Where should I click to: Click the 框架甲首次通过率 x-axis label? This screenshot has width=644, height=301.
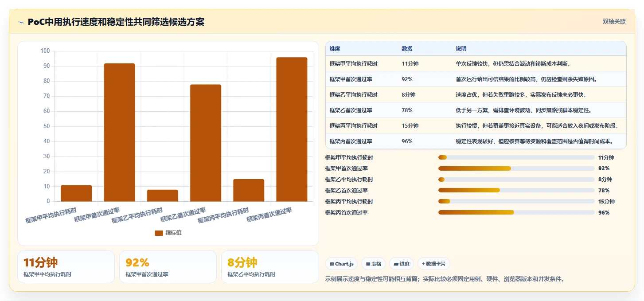(98, 215)
